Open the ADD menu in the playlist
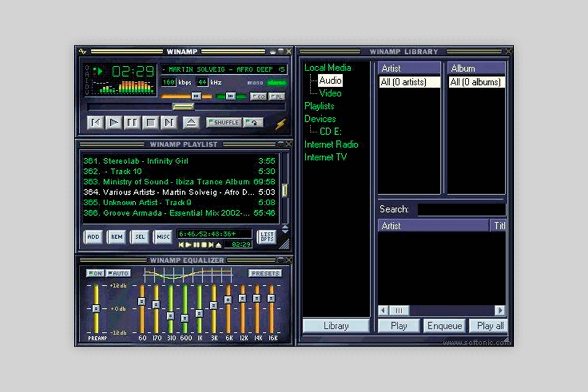 [x=93, y=236]
